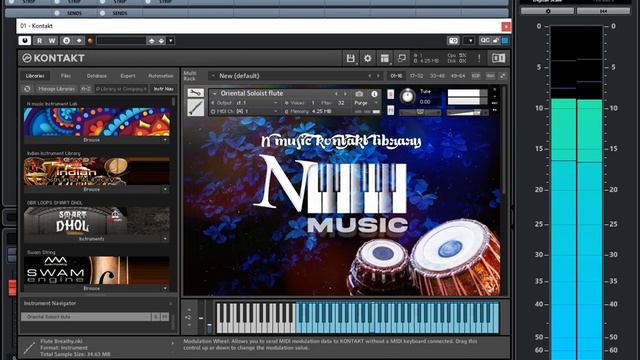Open the MIDI Ch dropdown

click(276, 111)
